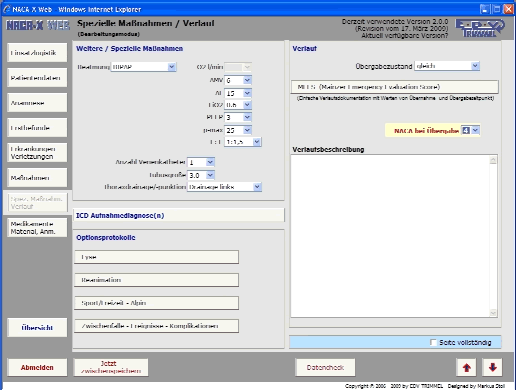The image size is (516, 390).
Task: Open the disabled O2 l/min dropdown
Action: [238, 67]
